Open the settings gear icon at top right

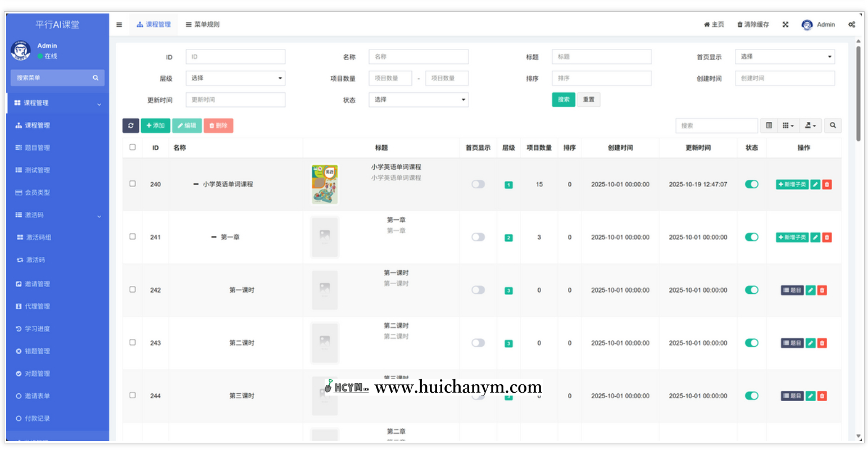[x=852, y=24]
